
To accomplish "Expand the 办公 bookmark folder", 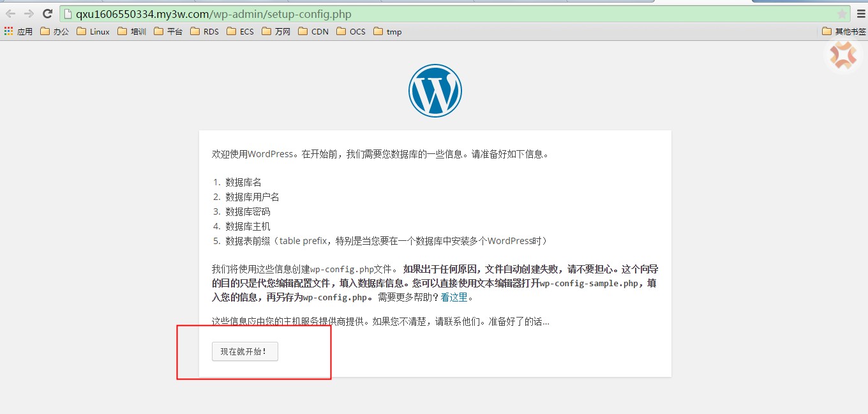I will click(x=54, y=31).
